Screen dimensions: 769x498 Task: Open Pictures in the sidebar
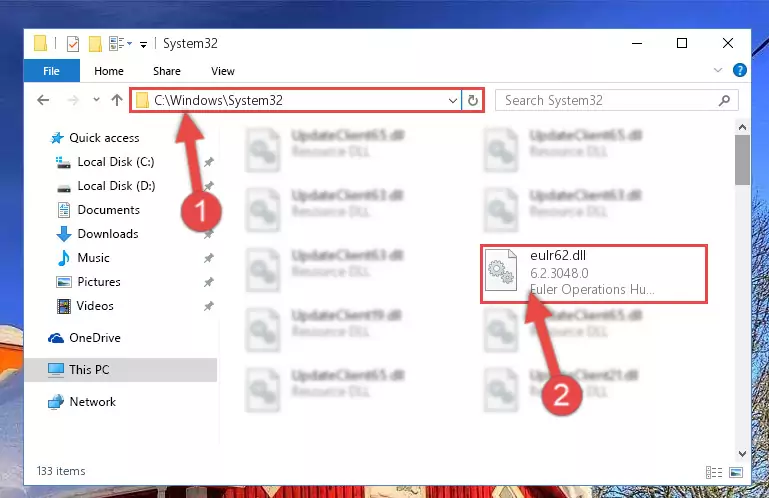88,282
